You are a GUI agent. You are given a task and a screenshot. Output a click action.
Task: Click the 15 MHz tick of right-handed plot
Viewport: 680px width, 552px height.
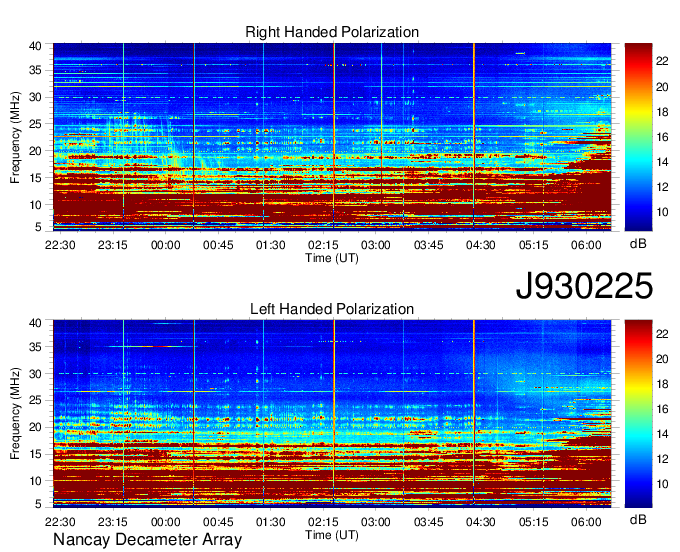click(35, 178)
